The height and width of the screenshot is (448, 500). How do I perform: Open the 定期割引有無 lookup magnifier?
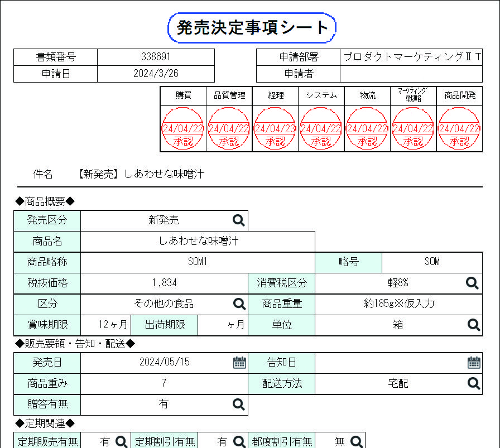coord(239,442)
